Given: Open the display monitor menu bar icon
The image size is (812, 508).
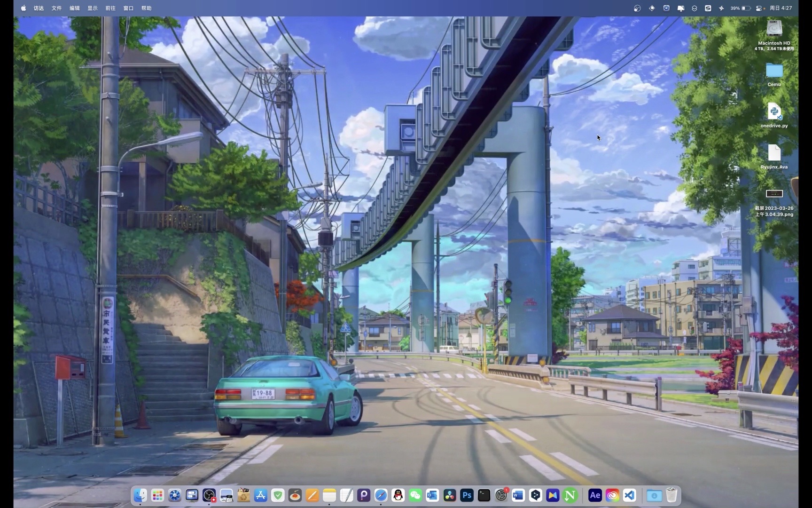Looking at the screenshot, I should click(681, 8).
